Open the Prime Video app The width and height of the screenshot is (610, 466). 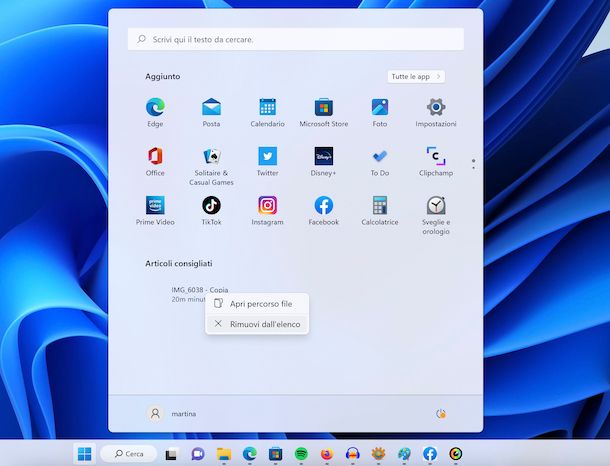pyautogui.click(x=155, y=210)
